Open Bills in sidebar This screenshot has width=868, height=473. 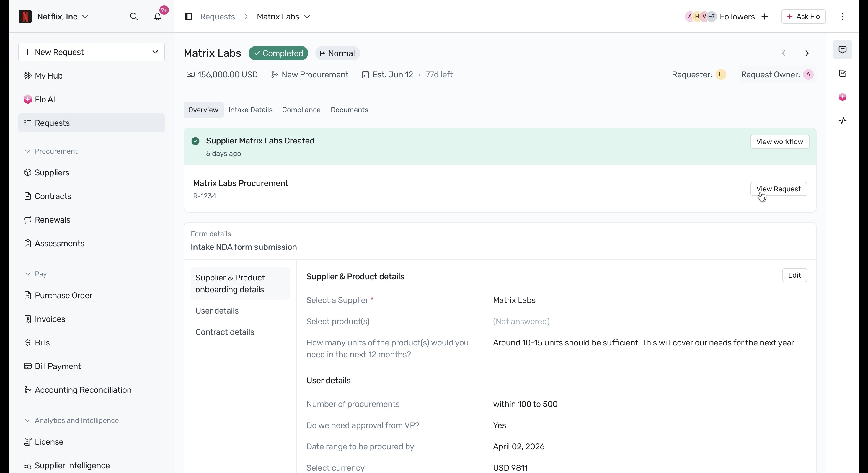click(x=91, y=342)
